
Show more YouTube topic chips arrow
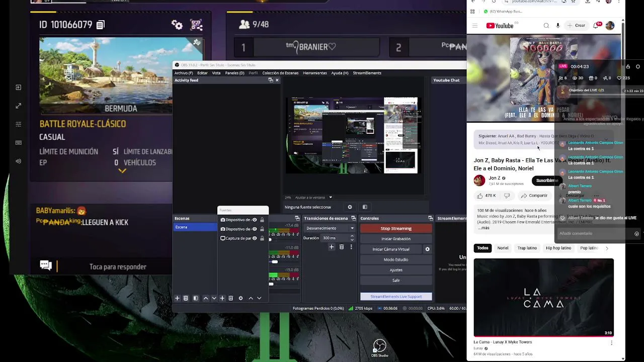(607, 248)
